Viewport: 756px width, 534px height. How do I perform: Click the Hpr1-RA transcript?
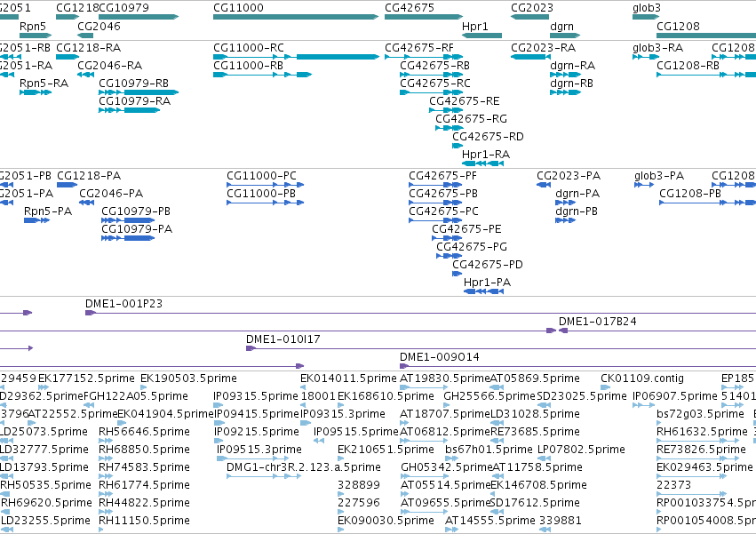point(482,163)
